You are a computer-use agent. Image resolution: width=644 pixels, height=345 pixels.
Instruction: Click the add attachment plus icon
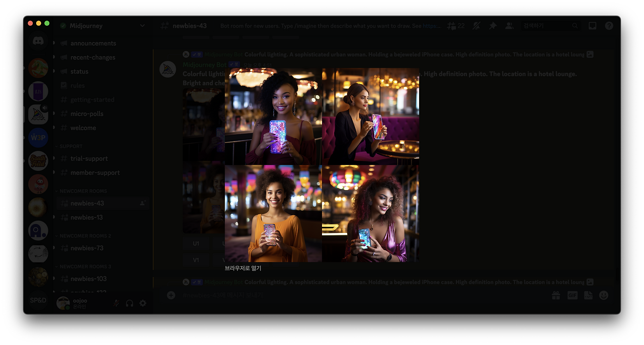click(171, 295)
